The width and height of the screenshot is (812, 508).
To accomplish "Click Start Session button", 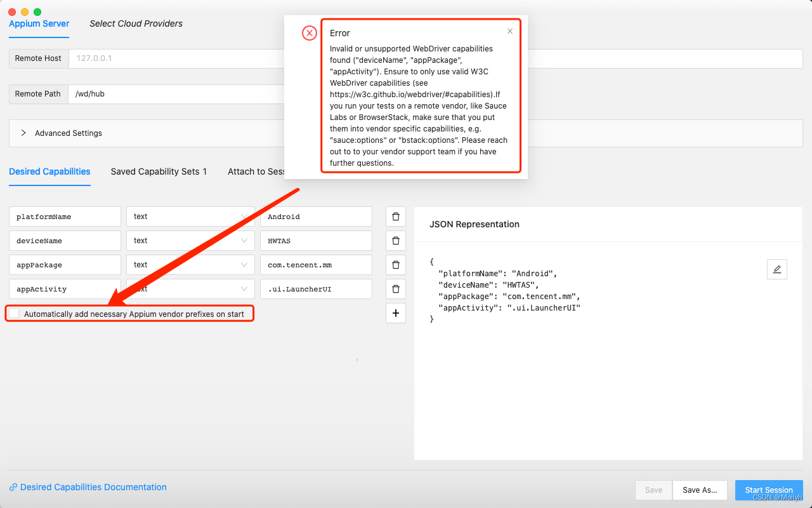I will pos(769,490).
